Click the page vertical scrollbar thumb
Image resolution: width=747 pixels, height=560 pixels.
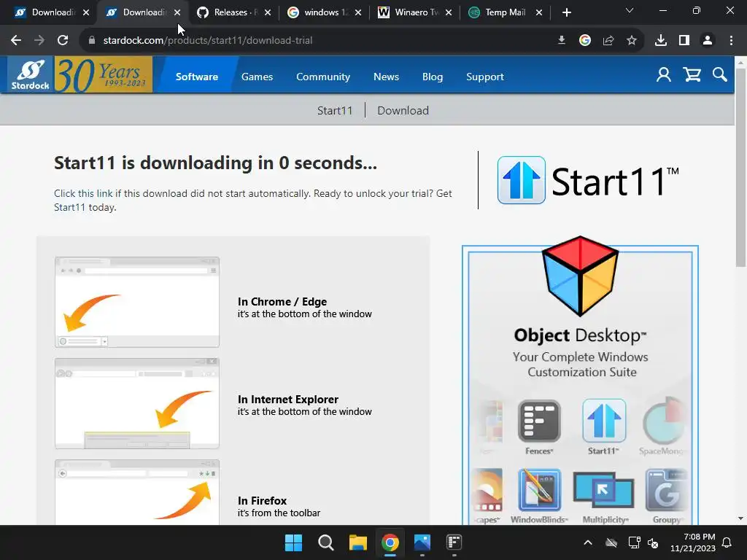click(x=741, y=167)
